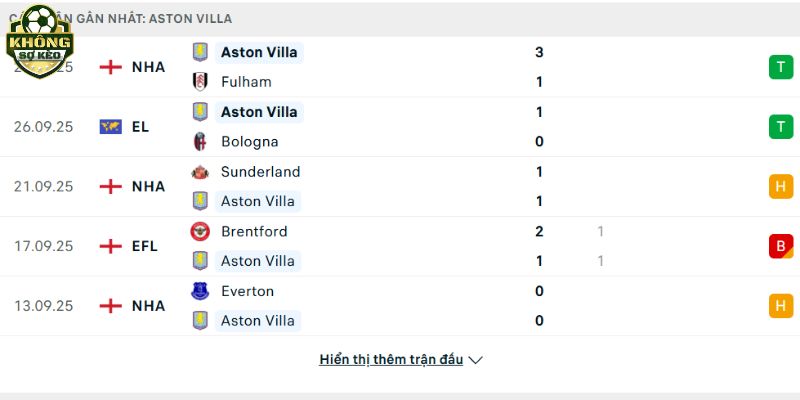The height and width of the screenshot is (400, 800).
Task: Click the Everton club crest icon
Action: pyautogui.click(x=200, y=292)
